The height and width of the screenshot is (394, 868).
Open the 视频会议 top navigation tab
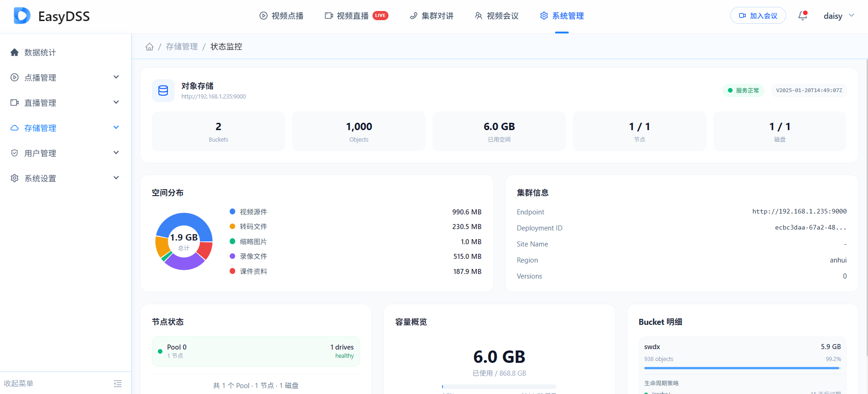click(x=496, y=16)
